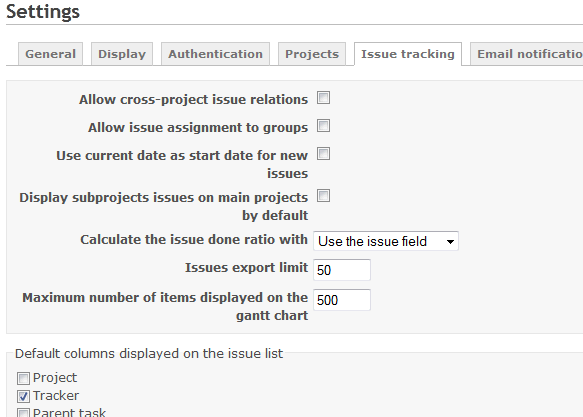Check Use current date as start date
Image resolution: width=583 pixels, height=417 pixels.
tap(323, 154)
